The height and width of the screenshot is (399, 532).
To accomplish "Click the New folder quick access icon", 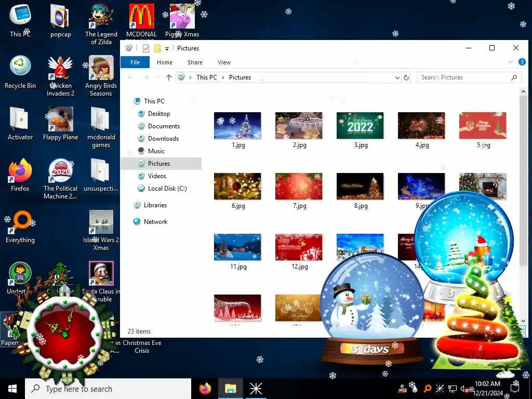I will coord(157,48).
